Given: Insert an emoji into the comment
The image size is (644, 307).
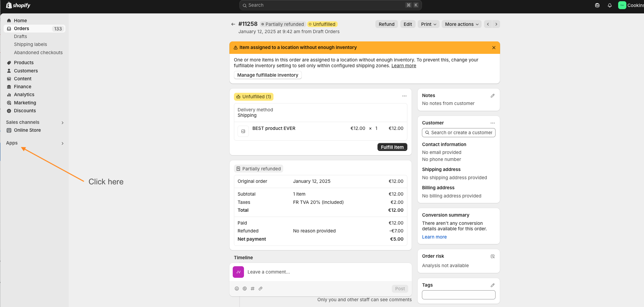Looking at the screenshot, I should coord(237,288).
